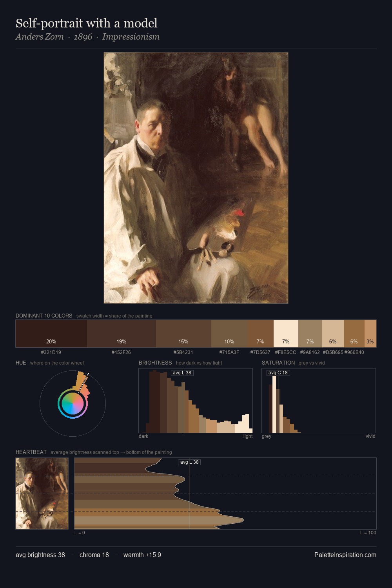
Task: Click the heartbeat chart brightness curve area
Action: click(x=225, y=494)
